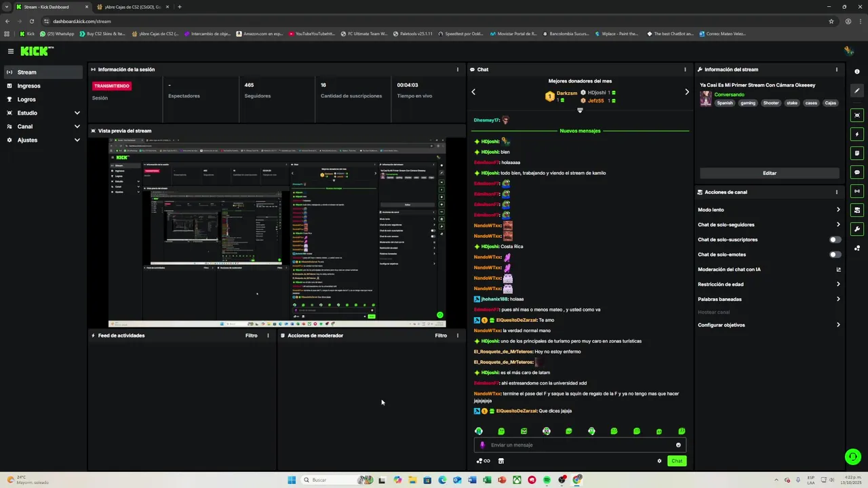Click username HDjoshi in Costa Rica message

[x=490, y=247]
